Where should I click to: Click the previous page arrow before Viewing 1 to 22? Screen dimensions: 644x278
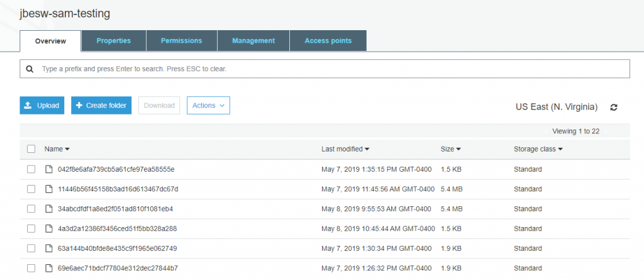547,131
